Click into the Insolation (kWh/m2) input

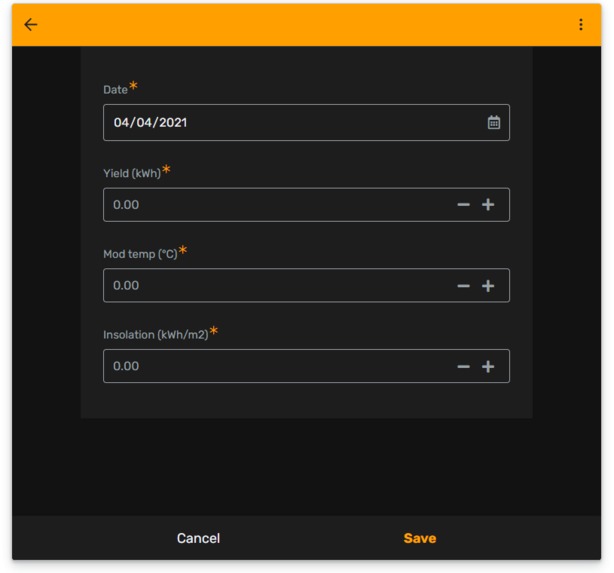[306, 366]
